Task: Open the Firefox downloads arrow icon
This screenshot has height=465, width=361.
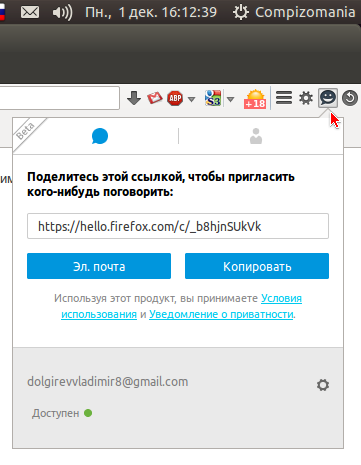Action: 134,98
